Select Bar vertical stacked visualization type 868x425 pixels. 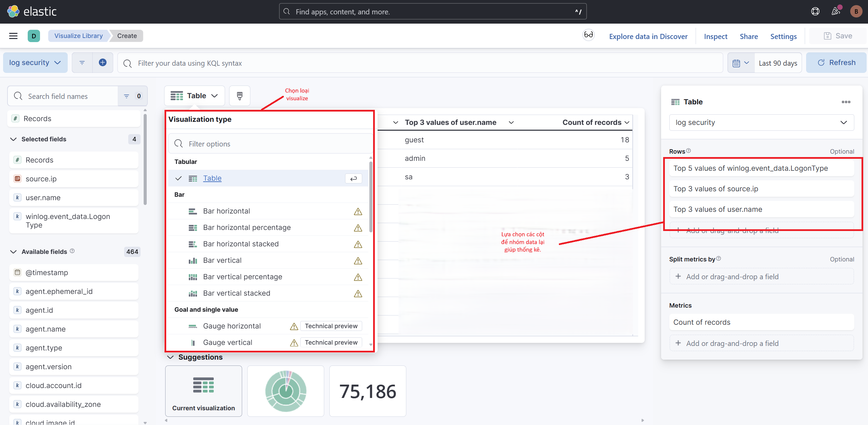236,293
